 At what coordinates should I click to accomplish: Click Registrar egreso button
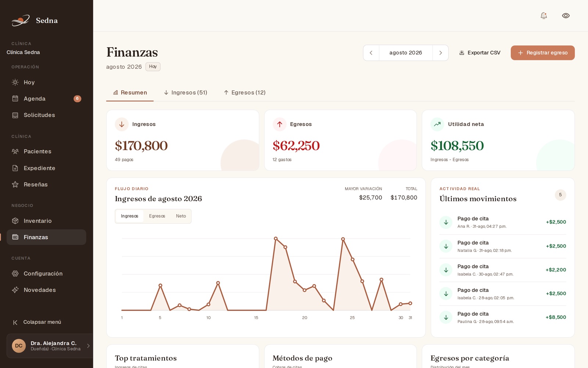click(x=542, y=53)
